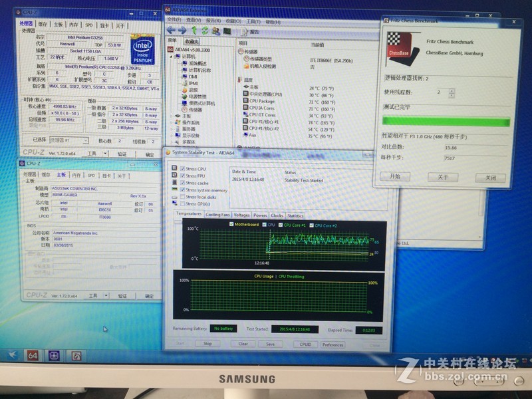Open the Fritz Chess taskbar icon
The width and height of the screenshot is (532, 399).
pyautogui.click(x=76, y=356)
